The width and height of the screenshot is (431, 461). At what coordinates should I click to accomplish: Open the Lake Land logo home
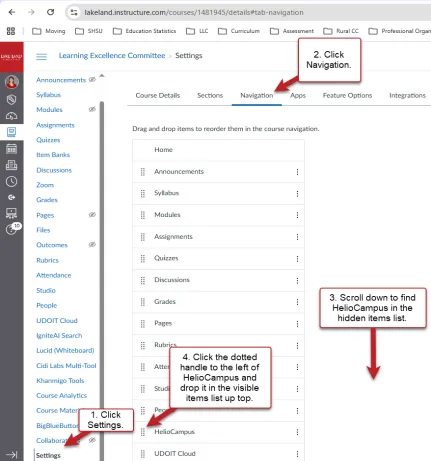pyautogui.click(x=12, y=57)
